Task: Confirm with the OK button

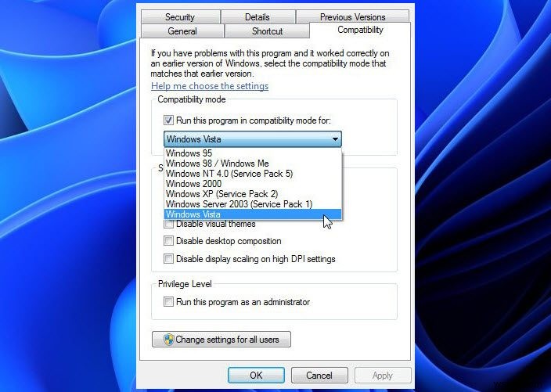Action: tap(256, 376)
